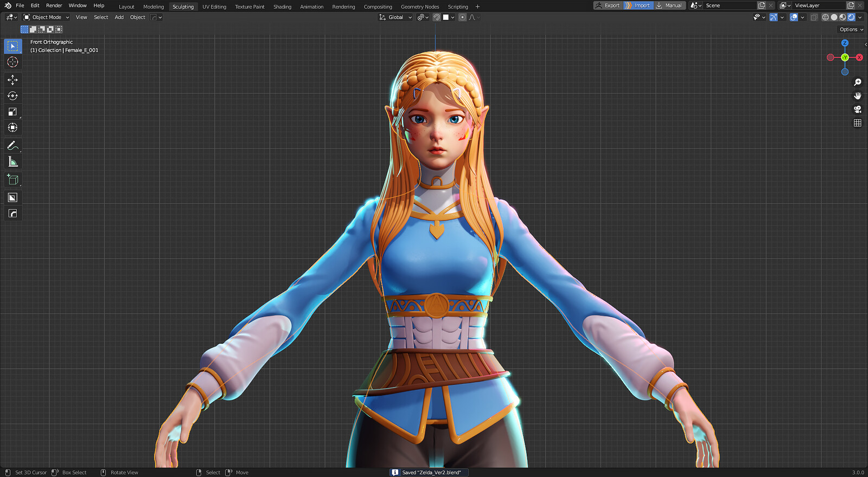Toggle viewport gizmos display
This screenshot has height=477, width=868.
pos(773,17)
